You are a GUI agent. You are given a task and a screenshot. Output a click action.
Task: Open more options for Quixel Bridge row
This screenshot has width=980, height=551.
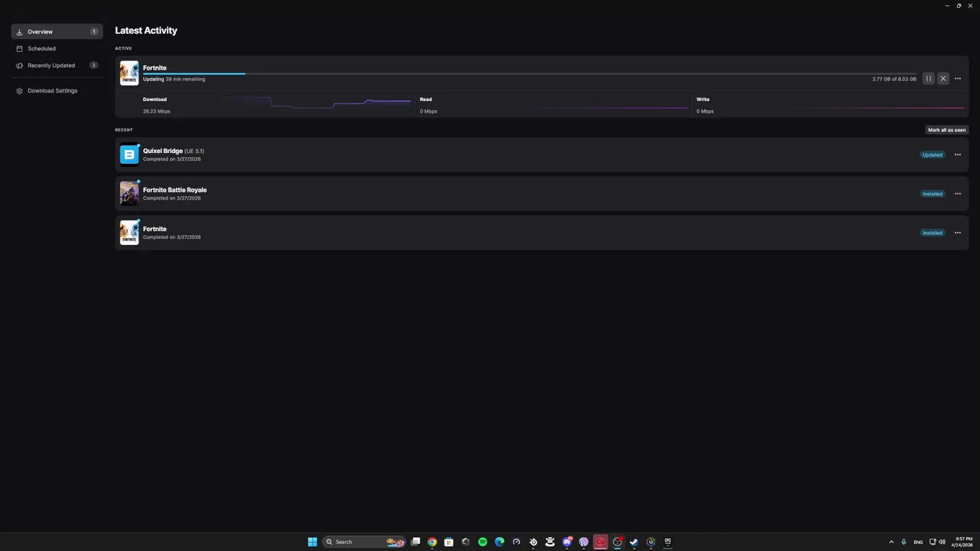pos(958,155)
